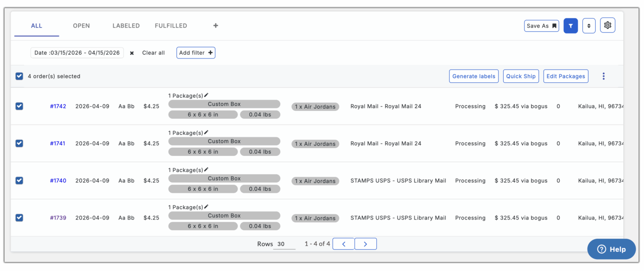The width and height of the screenshot is (644, 271).
Task: Click the Processing status of order #1742
Action: pyautogui.click(x=470, y=106)
